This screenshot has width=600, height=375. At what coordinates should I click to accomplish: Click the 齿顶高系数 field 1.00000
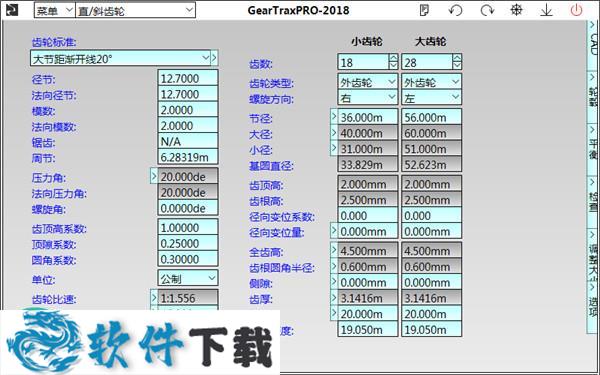point(188,227)
